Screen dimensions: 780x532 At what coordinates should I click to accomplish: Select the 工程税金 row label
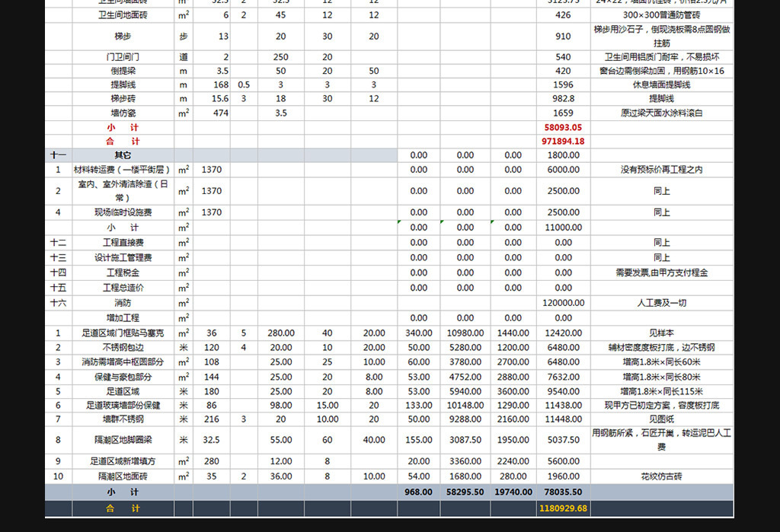pyautogui.click(x=123, y=272)
